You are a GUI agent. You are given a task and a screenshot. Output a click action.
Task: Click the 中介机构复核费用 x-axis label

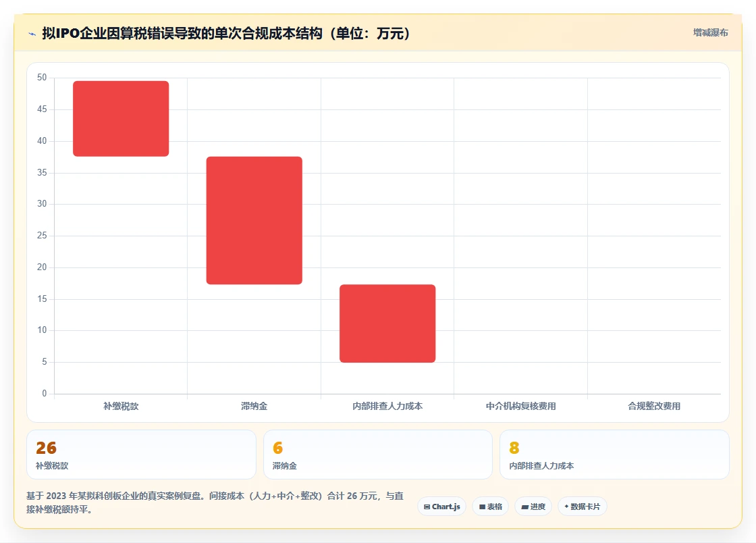pyautogui.click(x=520, y=406)
